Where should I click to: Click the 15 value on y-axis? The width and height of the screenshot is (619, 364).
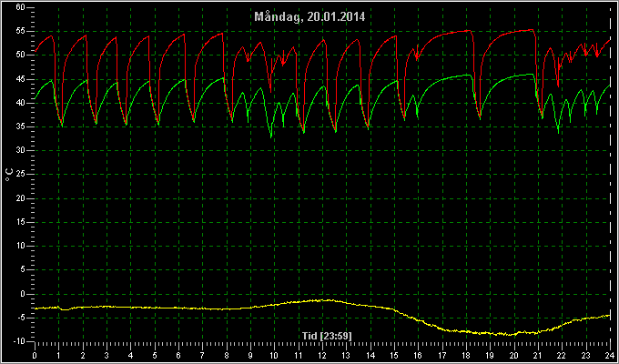click(21, 222)
